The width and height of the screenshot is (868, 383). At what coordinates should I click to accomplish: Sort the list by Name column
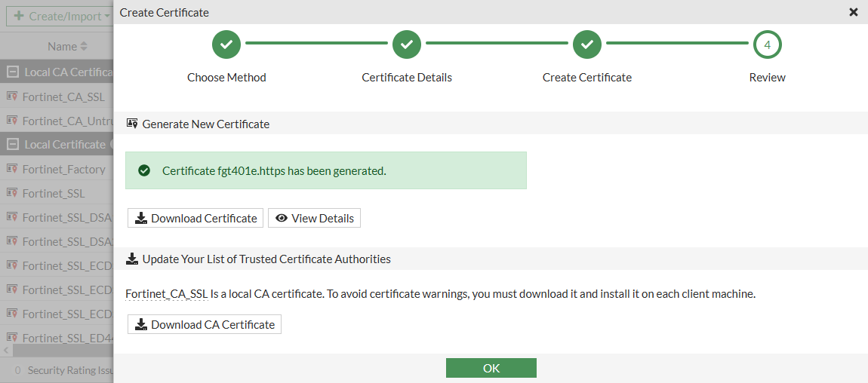point(67,47)
